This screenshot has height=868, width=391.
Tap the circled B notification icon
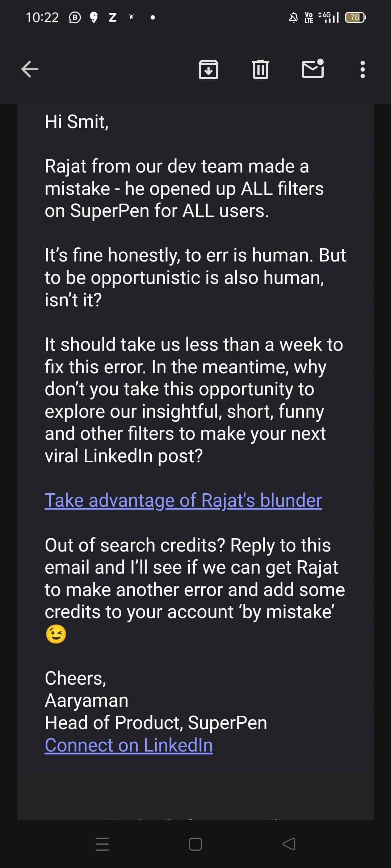[x=75, y=17]
